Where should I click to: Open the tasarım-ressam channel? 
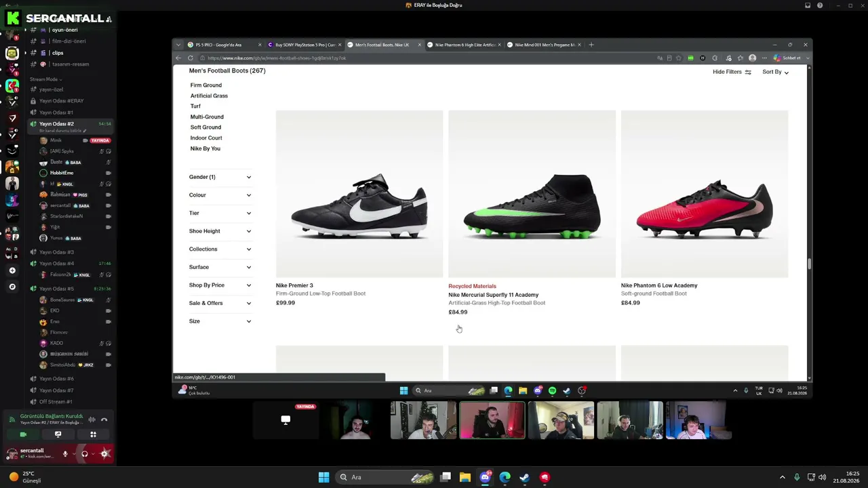click(70, 64)
